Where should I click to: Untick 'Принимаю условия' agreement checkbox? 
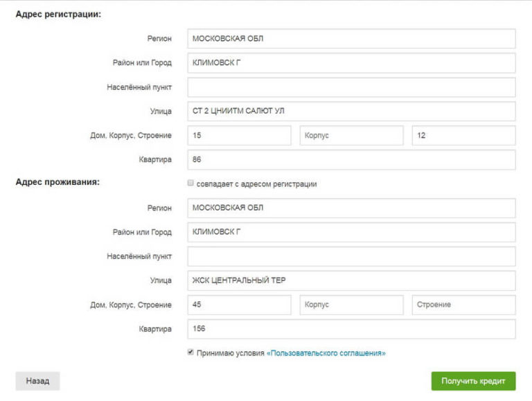pos(190,353)
